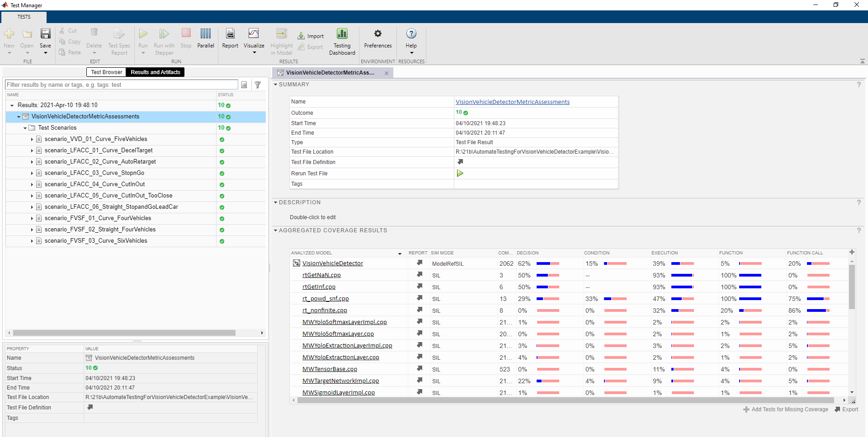This screenshot has height=437, width=868.
Task: Open the Analyzed Model column dropdown
Action: pyautogui.click(x=400, y=254)
